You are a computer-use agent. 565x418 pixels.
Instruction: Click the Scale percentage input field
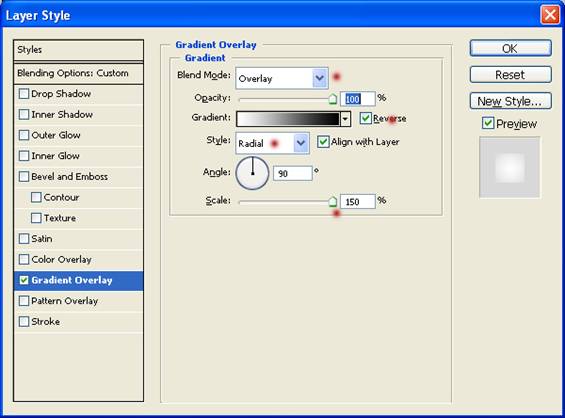click(358, 201)
